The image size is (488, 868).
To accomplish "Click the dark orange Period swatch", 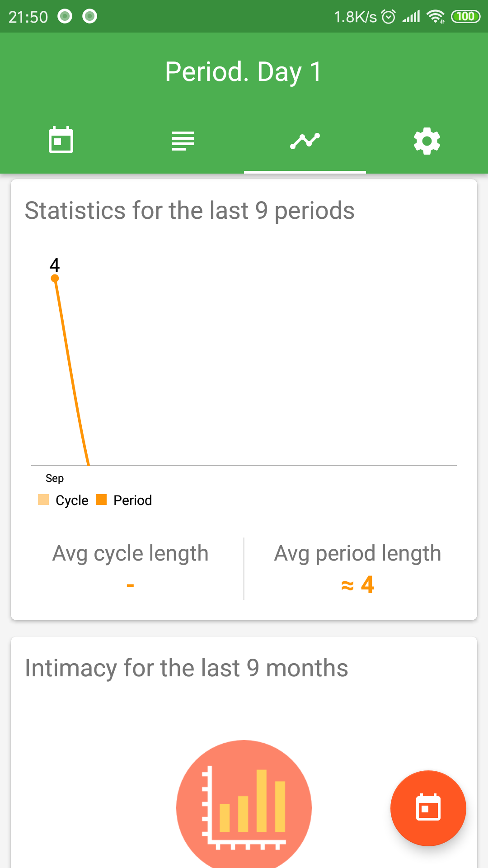I will tap(101, 500).
